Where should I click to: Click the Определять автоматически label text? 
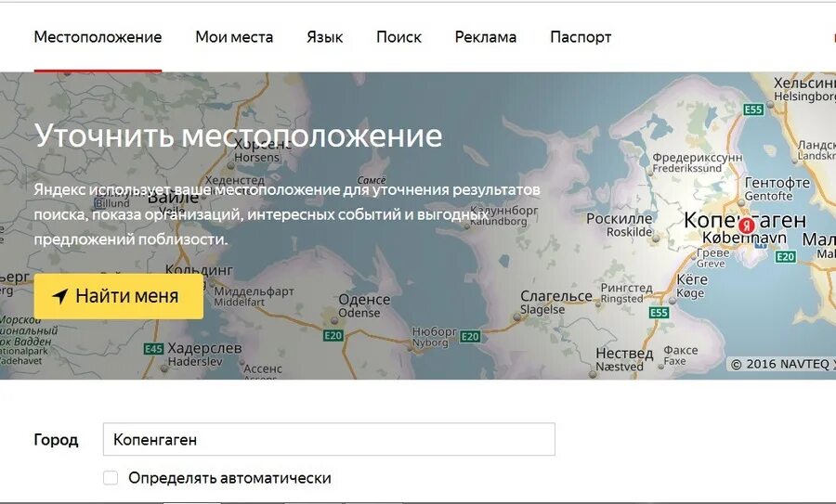click(229, 478)
